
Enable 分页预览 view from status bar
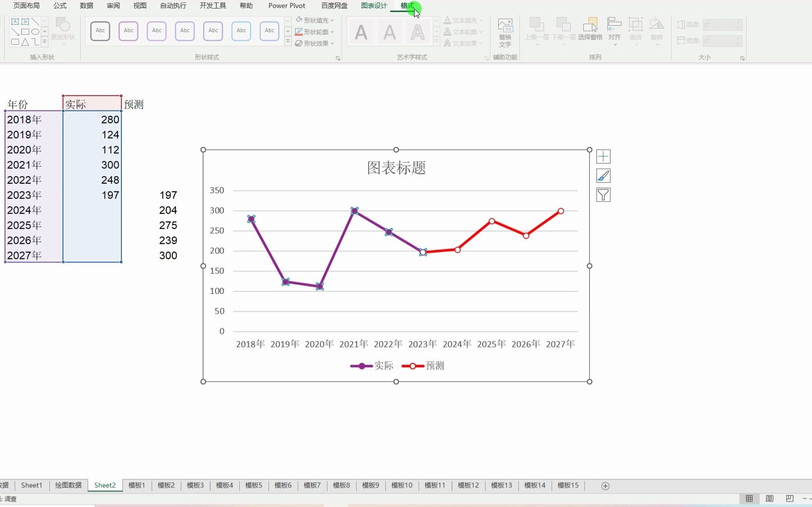click(790, 498)
